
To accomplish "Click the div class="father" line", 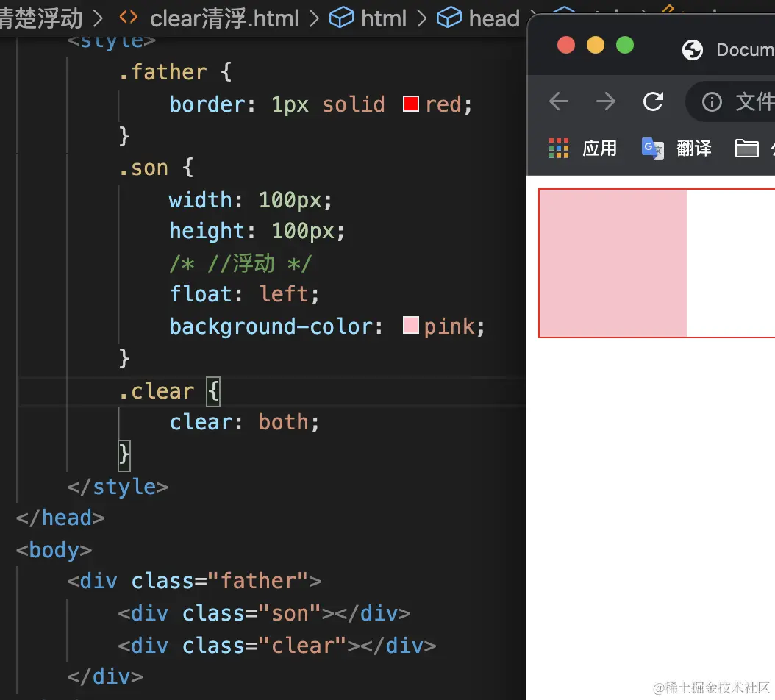I will tap(194, 582).
